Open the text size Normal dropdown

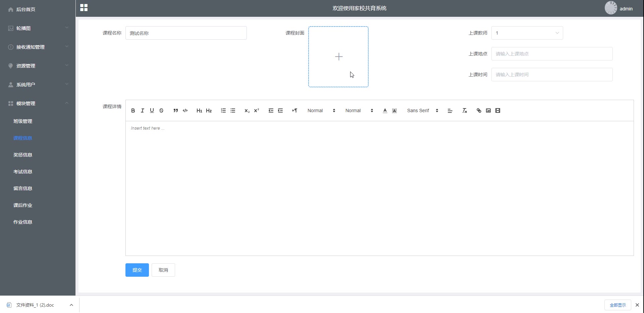321,110
